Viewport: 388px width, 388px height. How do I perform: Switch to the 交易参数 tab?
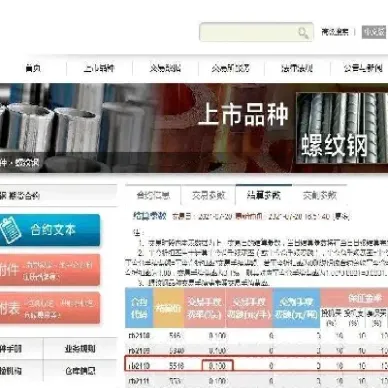click(209, 195)
